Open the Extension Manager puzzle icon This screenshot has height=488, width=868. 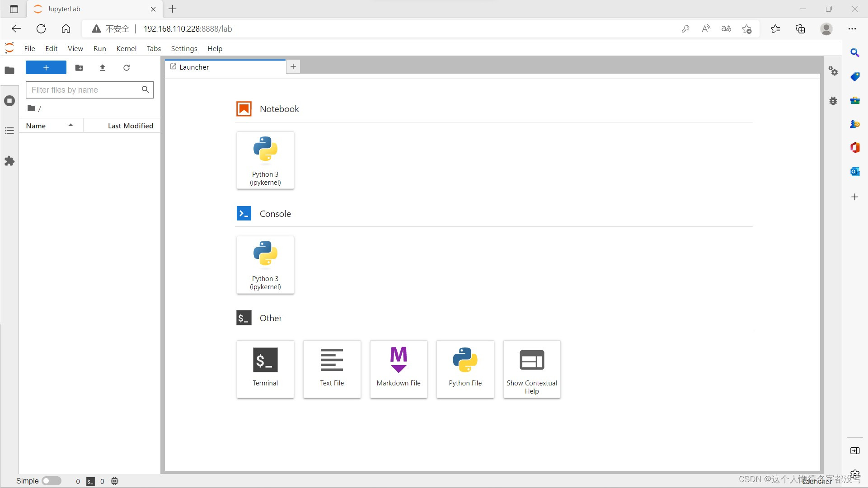click(9, 161)
